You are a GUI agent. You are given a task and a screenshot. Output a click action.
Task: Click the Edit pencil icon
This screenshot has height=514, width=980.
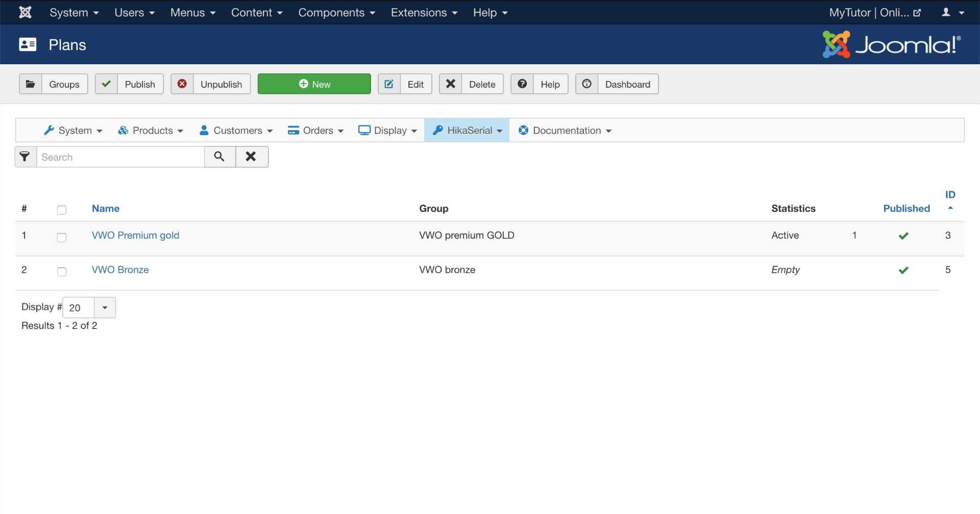389,84
